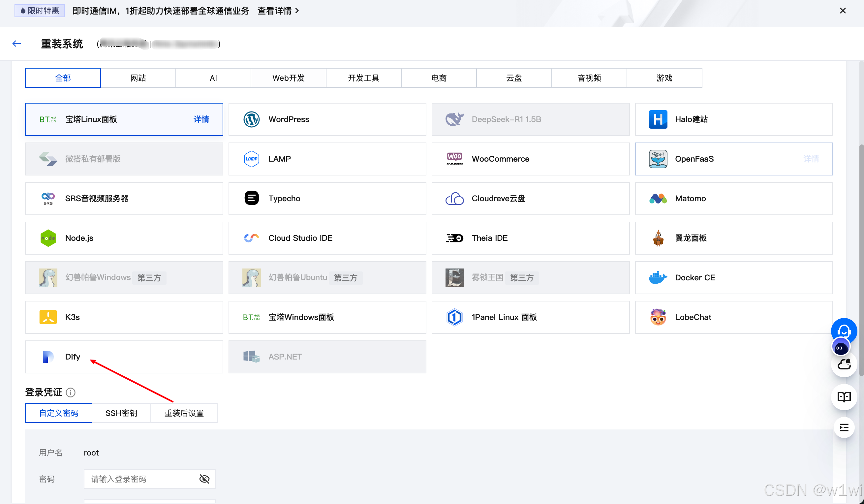The width and height of the screenshot is (864, 504).
Task: Open the 电商 category tab
Action: click(x=439, y=78)
